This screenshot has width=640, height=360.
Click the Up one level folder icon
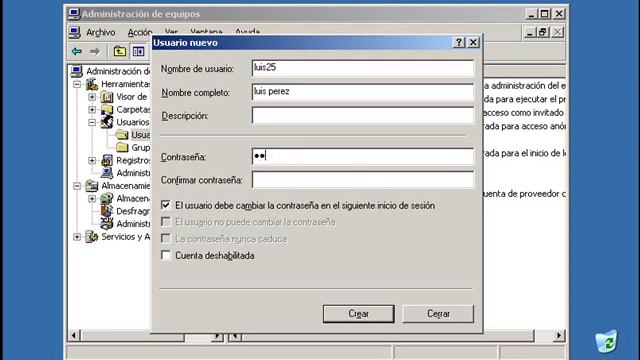[120, 51]
